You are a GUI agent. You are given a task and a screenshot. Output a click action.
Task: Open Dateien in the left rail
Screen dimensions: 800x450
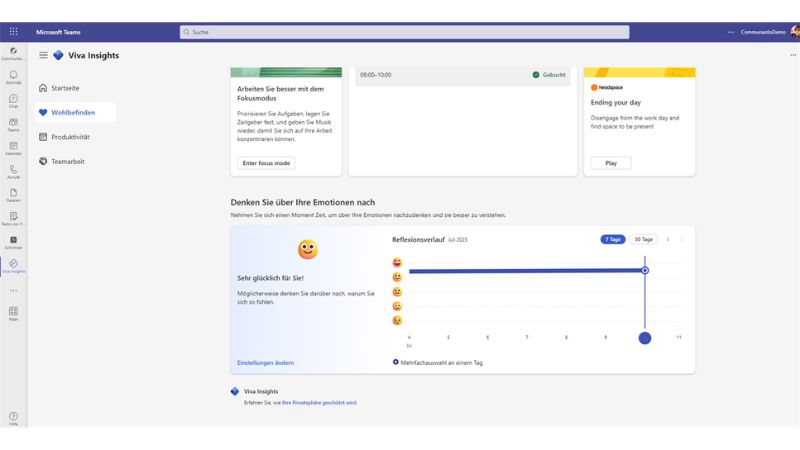coord(13,195)
